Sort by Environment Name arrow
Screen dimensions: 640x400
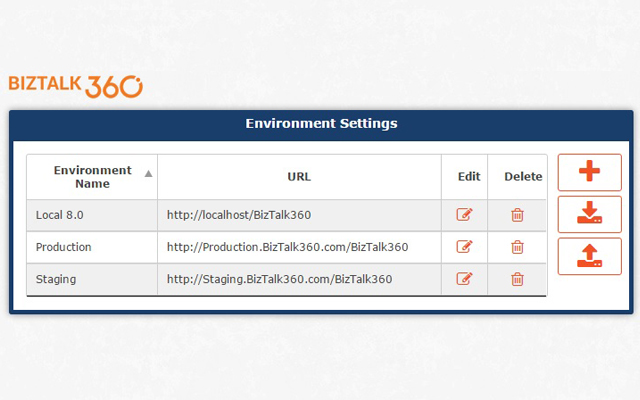click(149, 173)
